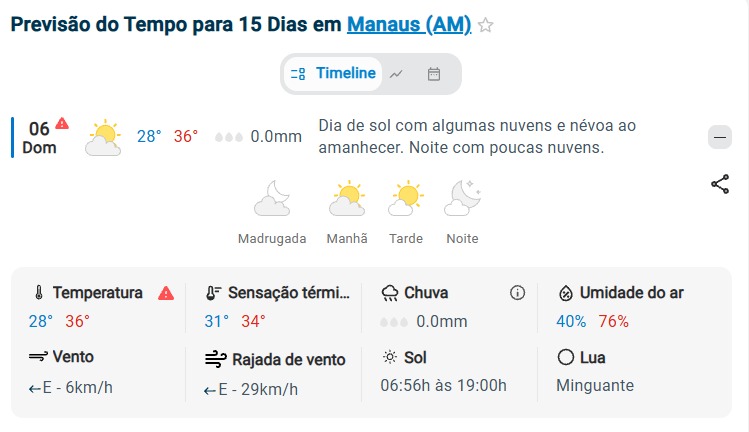Open the Manaus (AM) city link
This screenshot has width=749, height=432.
409,24
